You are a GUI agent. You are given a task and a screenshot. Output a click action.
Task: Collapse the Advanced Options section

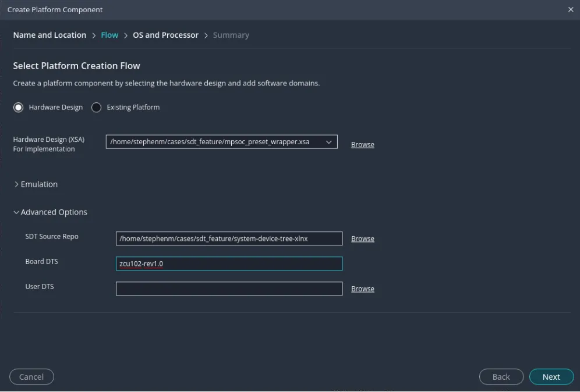pos(50,212)
